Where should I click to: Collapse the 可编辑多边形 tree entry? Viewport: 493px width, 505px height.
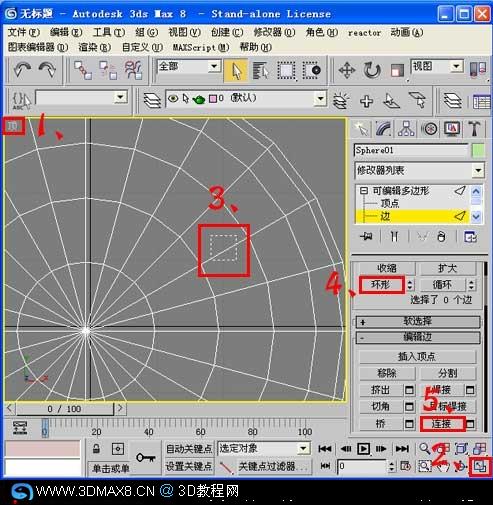(x=364, y=191)
